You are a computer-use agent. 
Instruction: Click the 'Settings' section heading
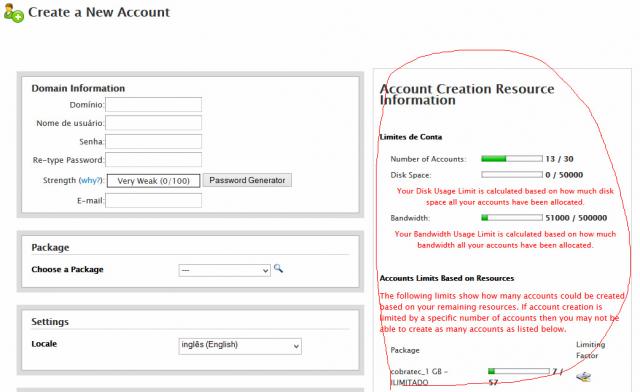(x=50, y=322)
